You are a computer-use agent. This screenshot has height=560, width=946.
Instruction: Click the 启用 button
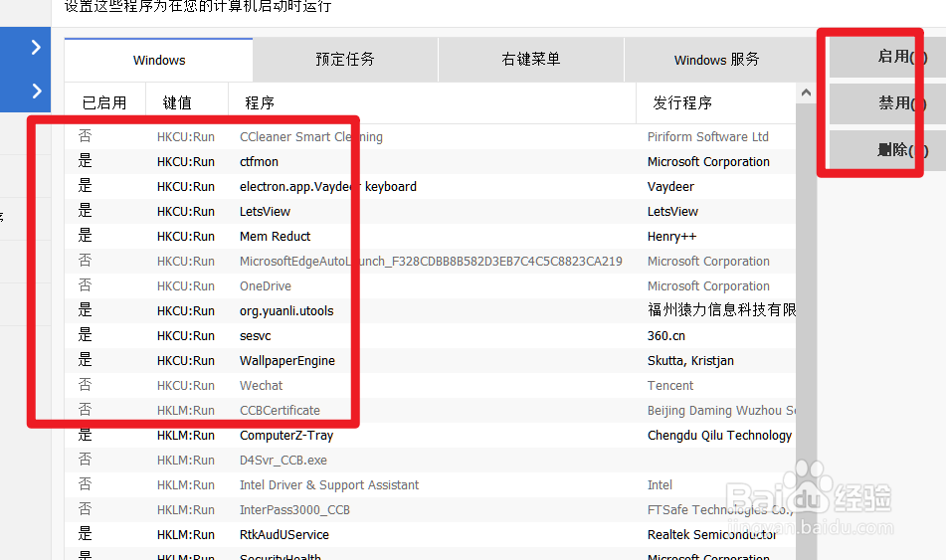887,57
